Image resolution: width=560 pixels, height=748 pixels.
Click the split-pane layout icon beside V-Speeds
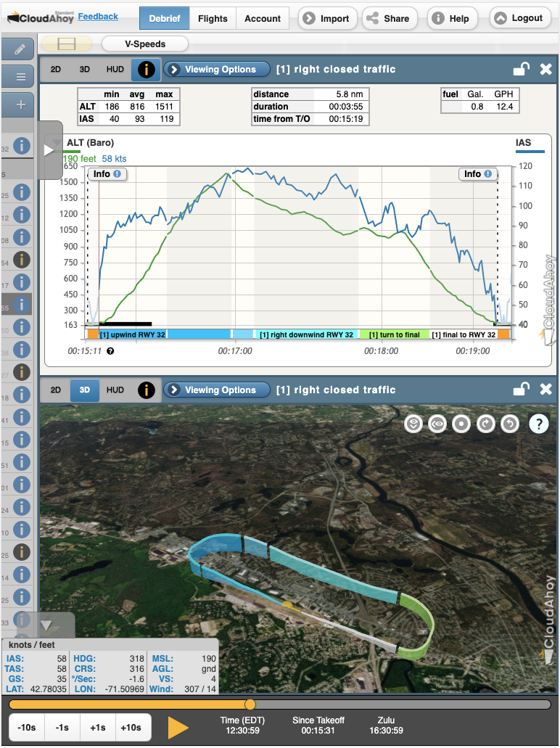click(x=67, y=44)
